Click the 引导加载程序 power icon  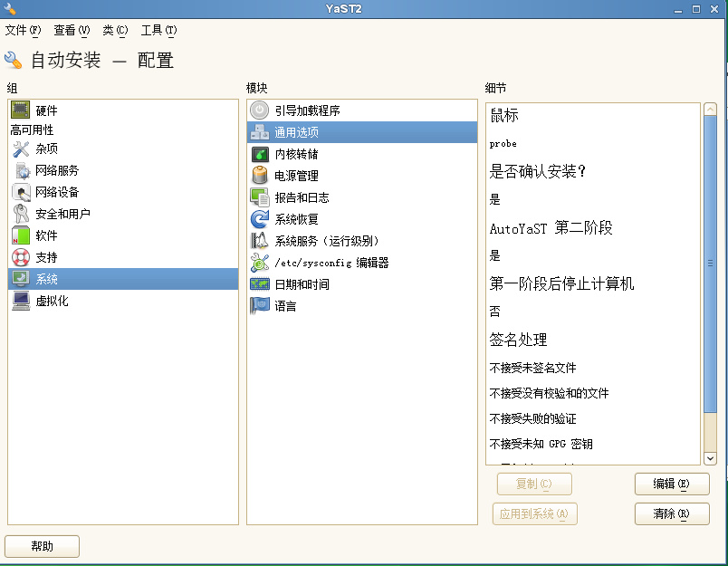tap(260, 110)
